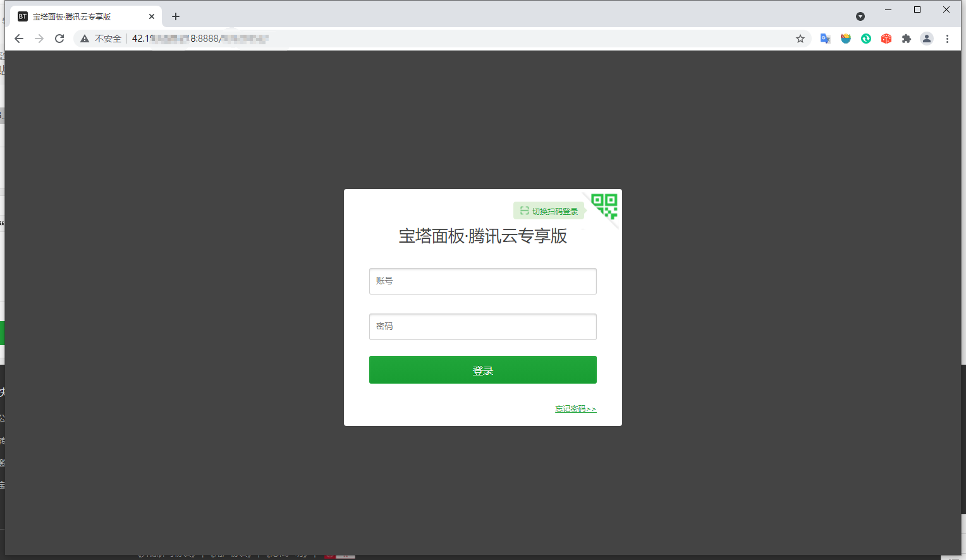Focus the 账号 account input field

[483, 281]
